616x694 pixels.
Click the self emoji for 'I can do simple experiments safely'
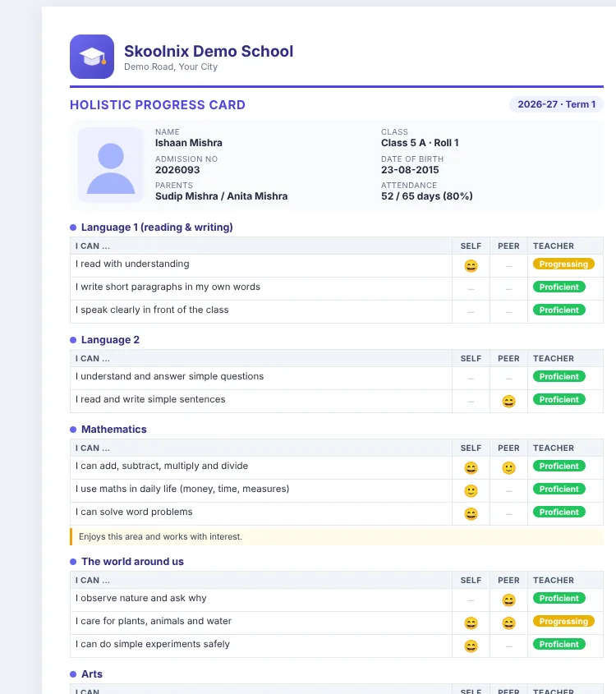[x=471, y=646]
